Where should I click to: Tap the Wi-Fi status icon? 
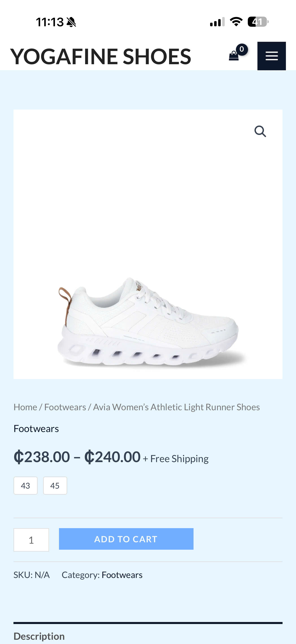click(236, 22)
